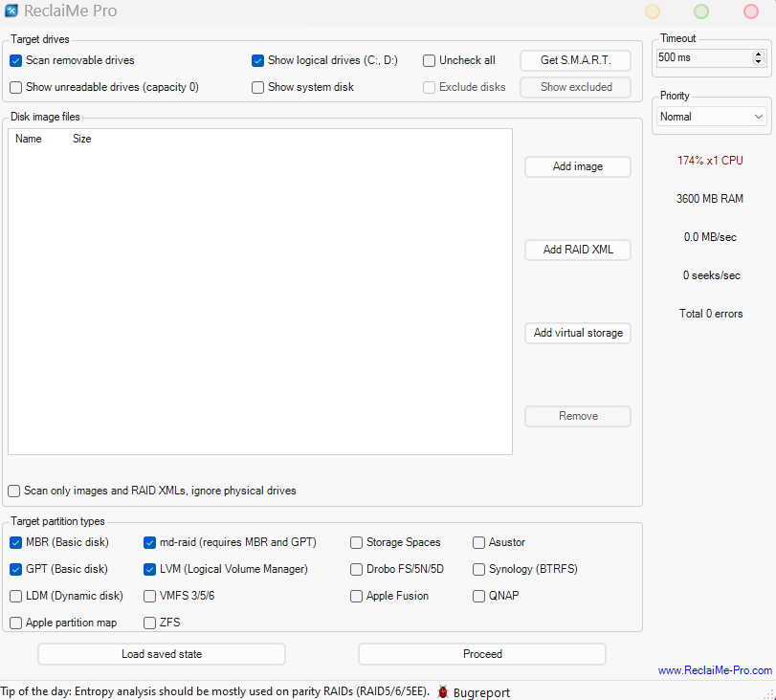Screen dimensions: 776x700
Task: Increase Timeout with the up arrow
Action: point(758,55)
